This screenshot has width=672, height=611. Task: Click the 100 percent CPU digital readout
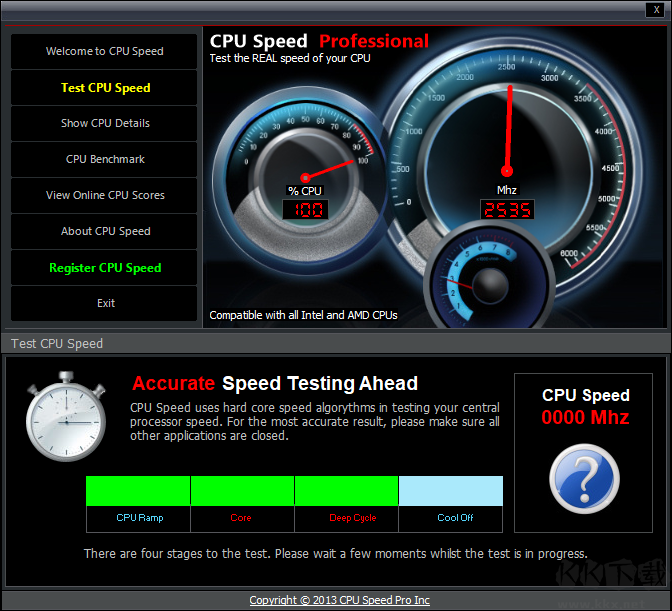(306, 210)
